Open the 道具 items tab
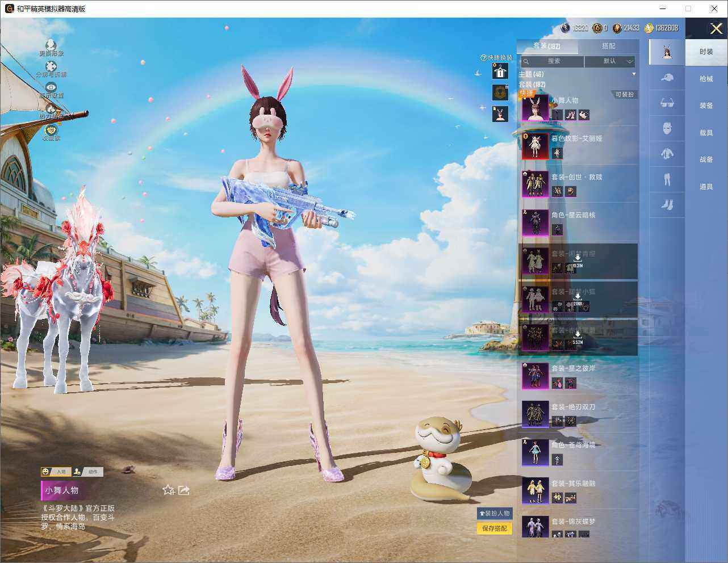This screenshot has width=728, height=563. (x=706, y=187)
